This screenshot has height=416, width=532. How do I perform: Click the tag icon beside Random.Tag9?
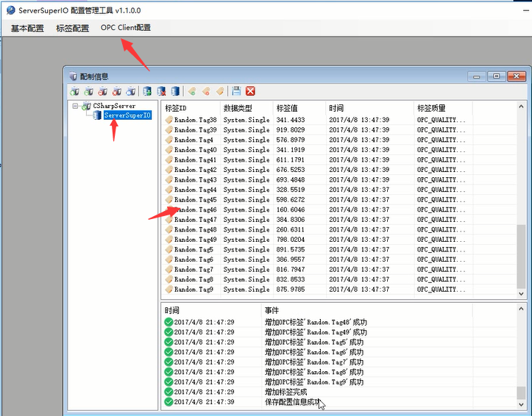tap(169, 290)
